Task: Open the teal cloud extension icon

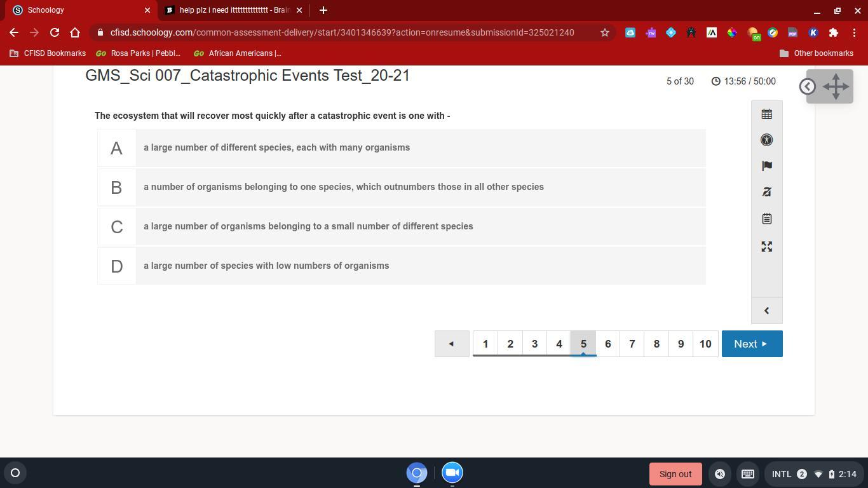Action: point(630,32)
